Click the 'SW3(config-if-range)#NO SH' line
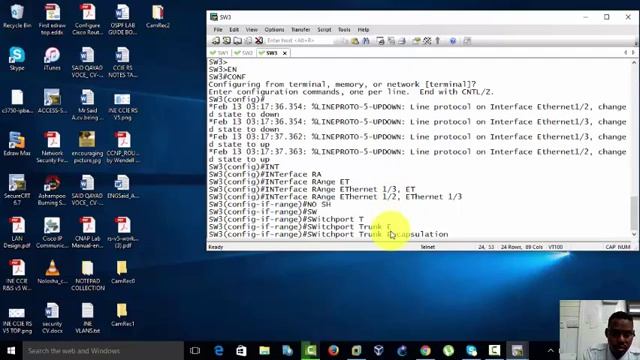The width and height of the screenshot is (640, 360). point(270,204)
